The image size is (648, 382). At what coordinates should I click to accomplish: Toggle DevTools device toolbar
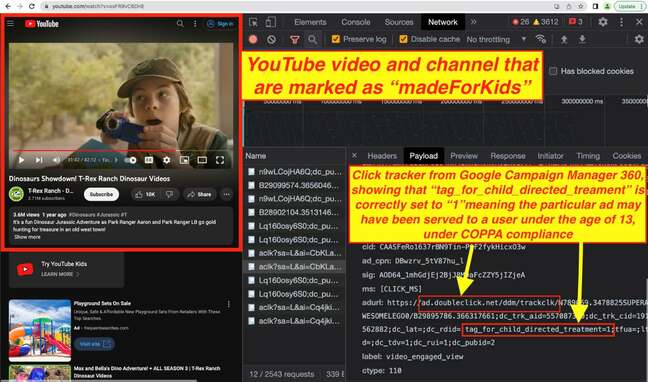271,22
